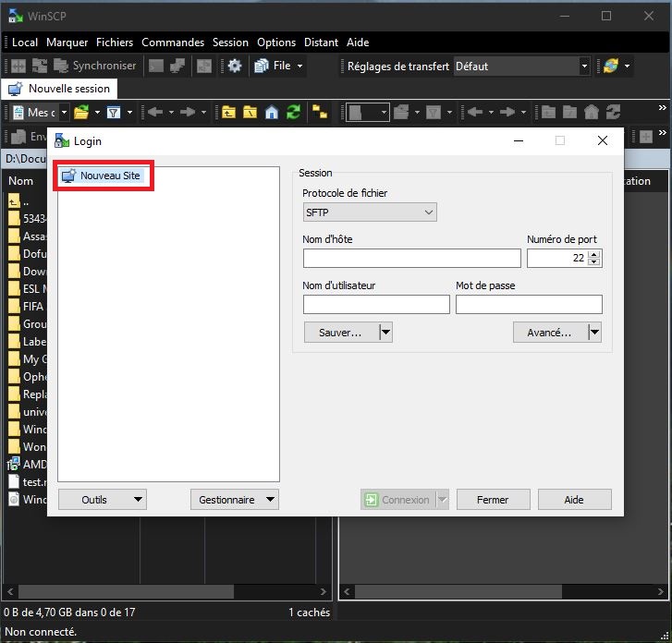Image resolution: width=672 pixels, height=643 pixels.
Task: Increase the Numéro de port value
Action: tap(594, 254)
